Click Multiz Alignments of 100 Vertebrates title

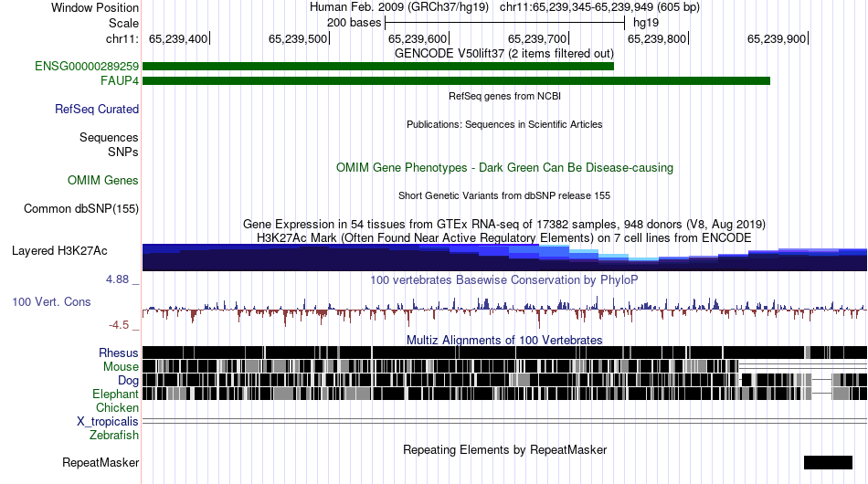coord(504,340)
